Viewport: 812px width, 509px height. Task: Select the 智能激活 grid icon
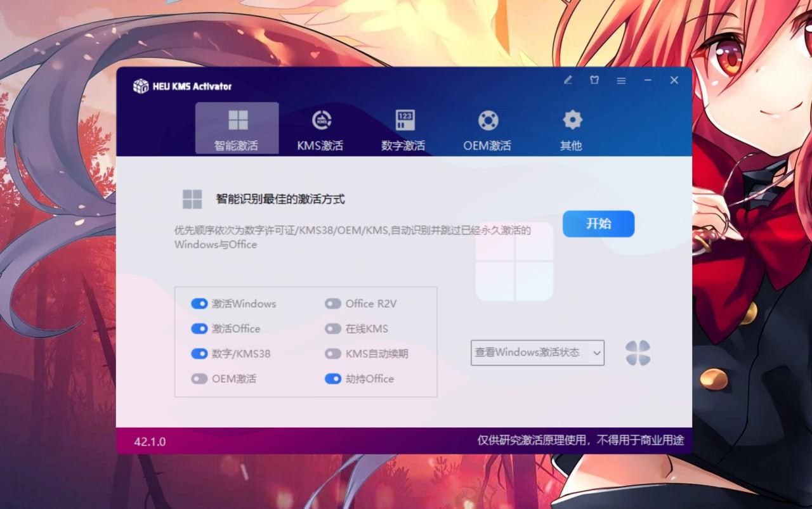[x=237, y=119]
